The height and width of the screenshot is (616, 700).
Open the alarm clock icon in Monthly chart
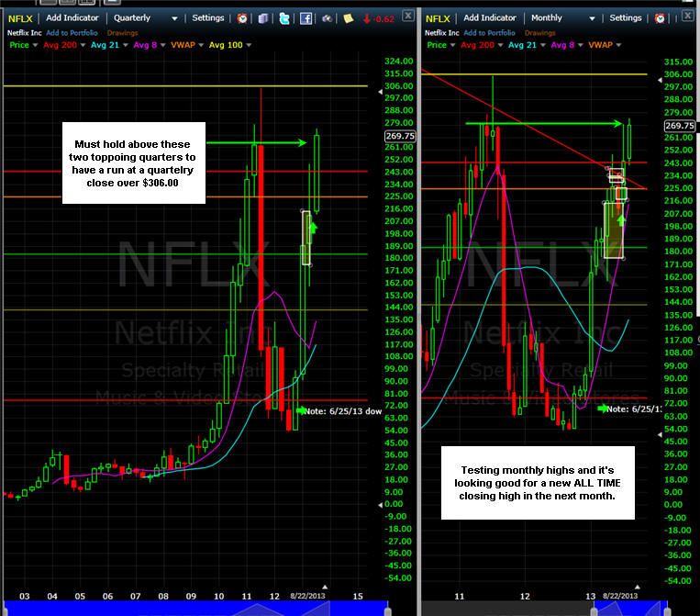660,18
